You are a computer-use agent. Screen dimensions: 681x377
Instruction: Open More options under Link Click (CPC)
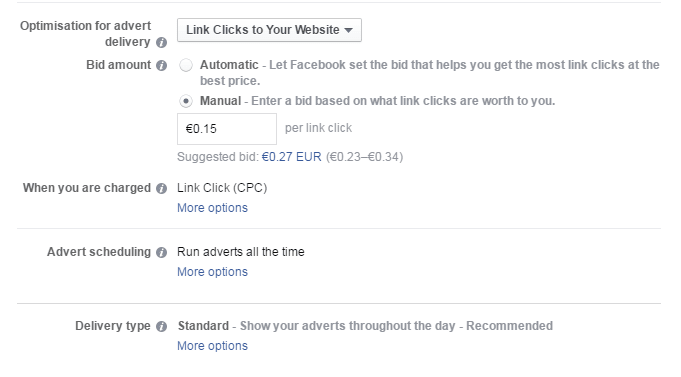pos(212,208)
